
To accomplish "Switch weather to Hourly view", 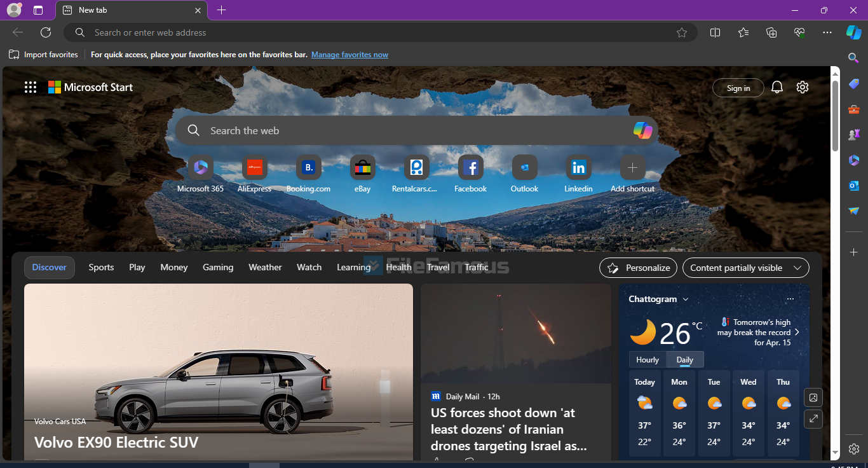I will pyautogui.click(x=648, y=360).
